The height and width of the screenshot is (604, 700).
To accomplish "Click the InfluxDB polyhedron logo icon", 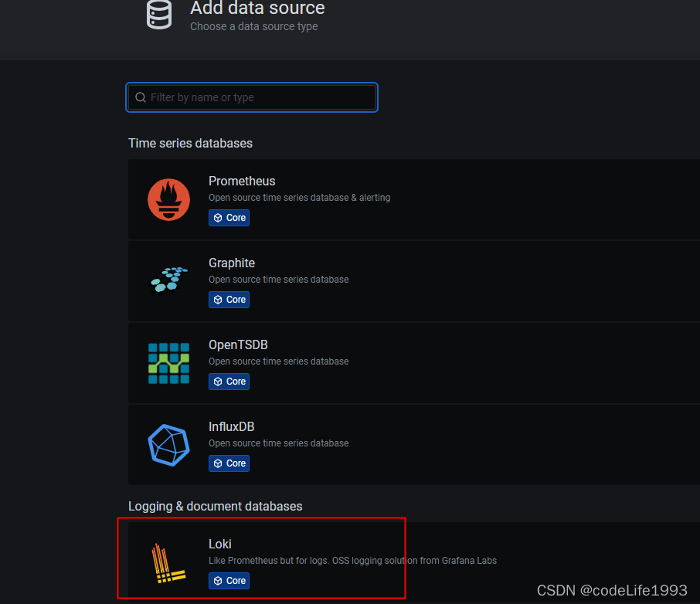I will (168, 445).
